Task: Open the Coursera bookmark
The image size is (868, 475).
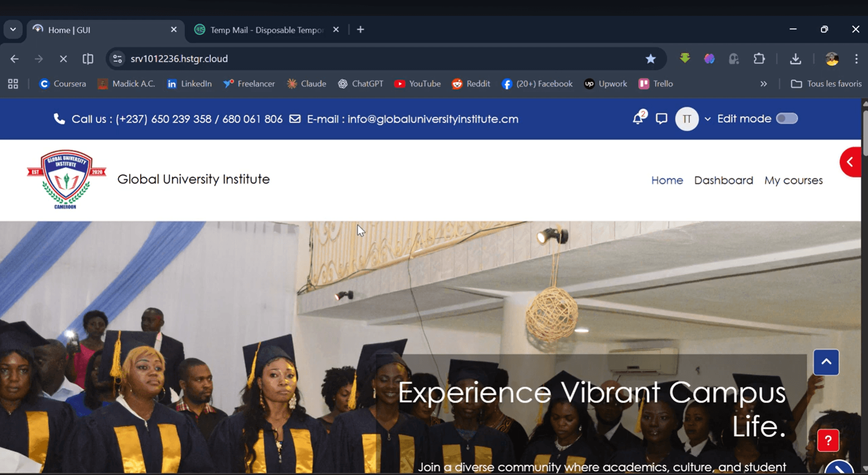Action: [x=63, y=84]
